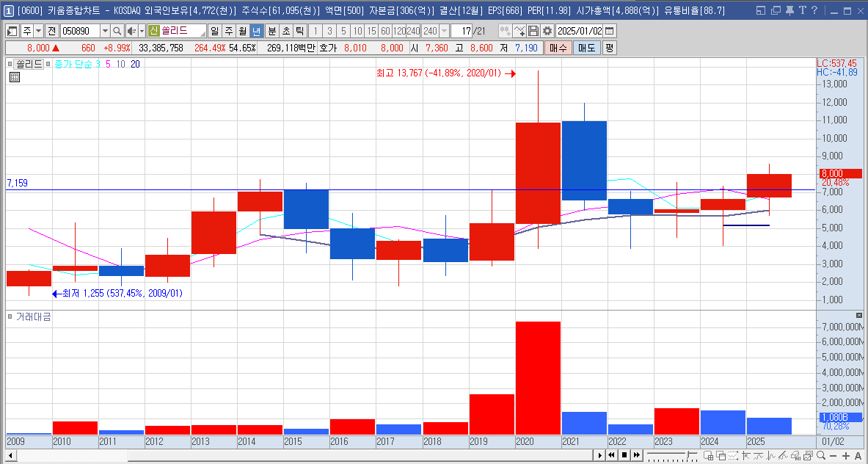Select the 1 interval button

click(x=315, y=31)
